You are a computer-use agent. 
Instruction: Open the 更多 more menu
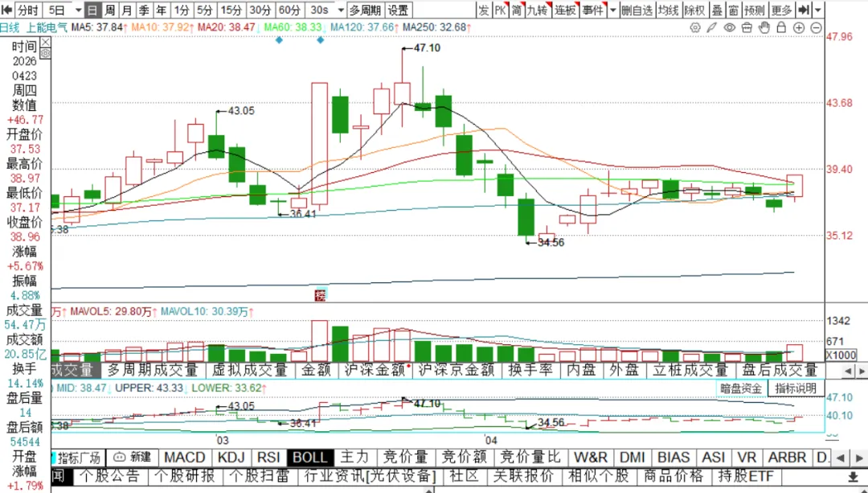pyautogui.click(x=782, y=10)
